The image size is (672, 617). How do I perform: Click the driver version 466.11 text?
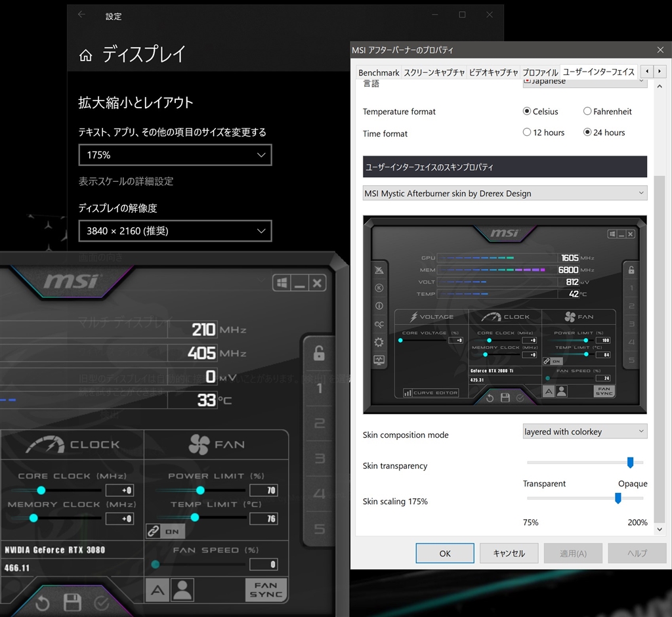(17, 568)
